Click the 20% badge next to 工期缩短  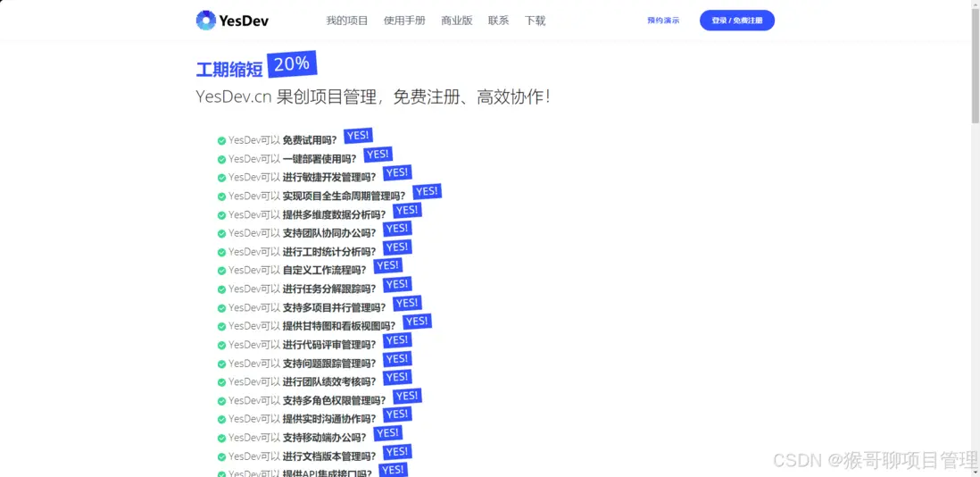coord(292,63)
